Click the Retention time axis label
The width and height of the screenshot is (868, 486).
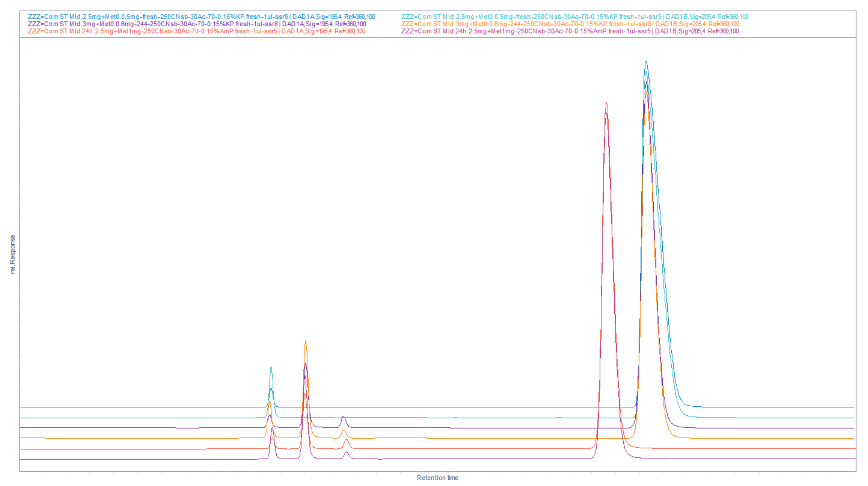tap(437, 478)
